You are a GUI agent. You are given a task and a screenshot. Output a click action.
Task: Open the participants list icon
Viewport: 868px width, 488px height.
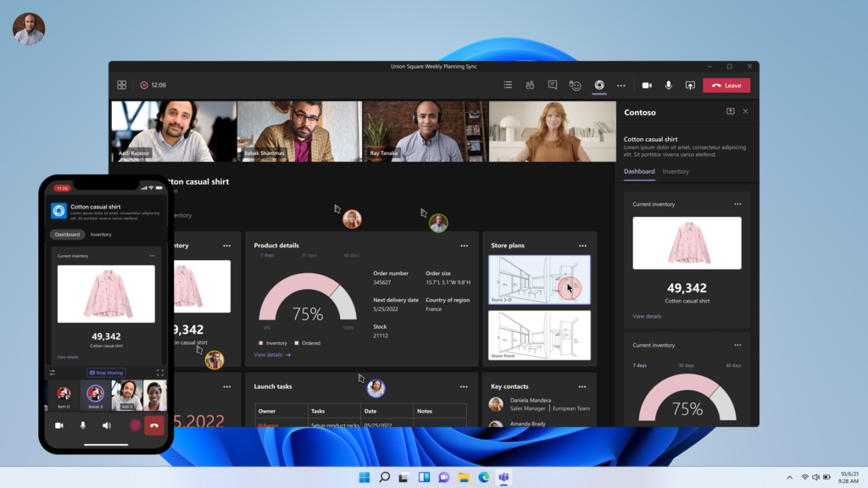pos(530,86)
